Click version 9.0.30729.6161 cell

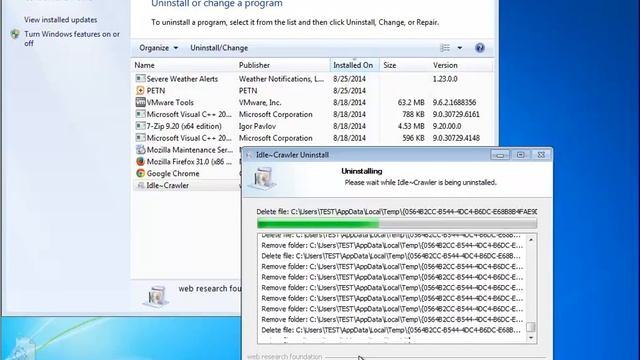point(456,114)
